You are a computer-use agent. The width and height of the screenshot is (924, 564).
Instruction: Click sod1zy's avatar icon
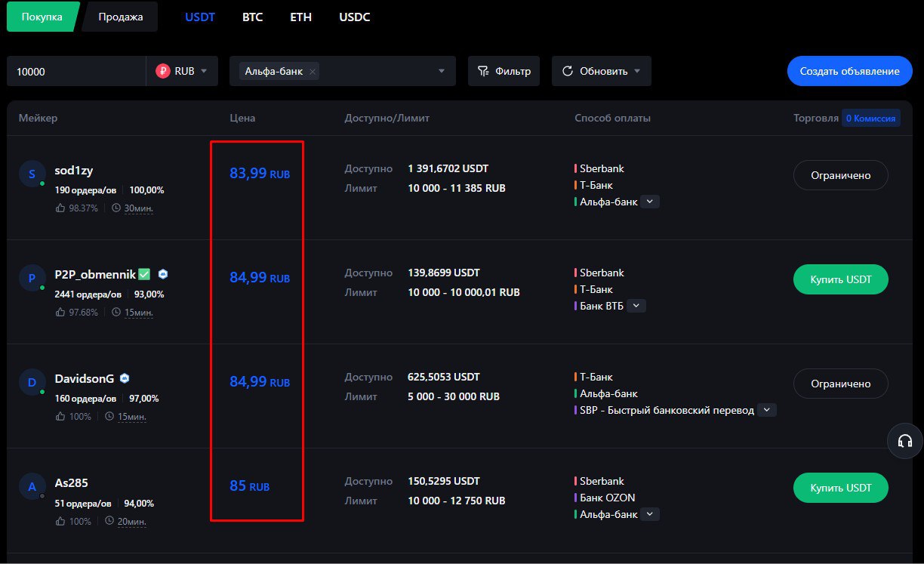[x=32, y=174]
